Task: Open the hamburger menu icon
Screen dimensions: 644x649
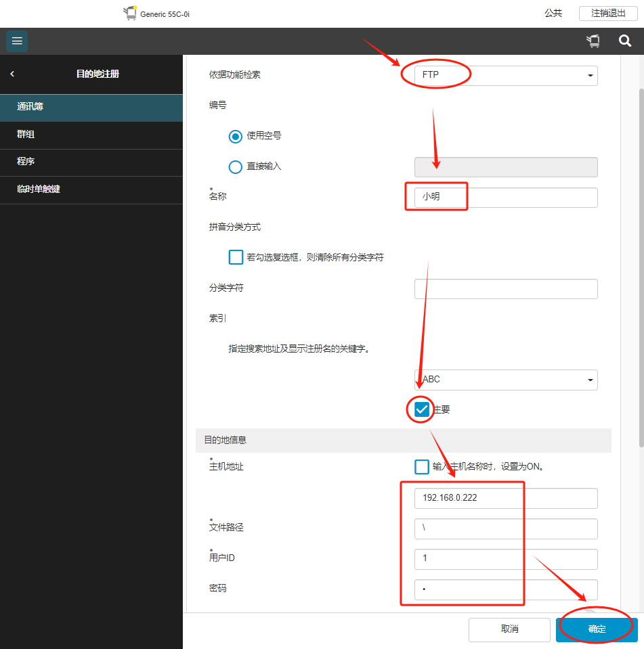Action: [x=17, y=41]
